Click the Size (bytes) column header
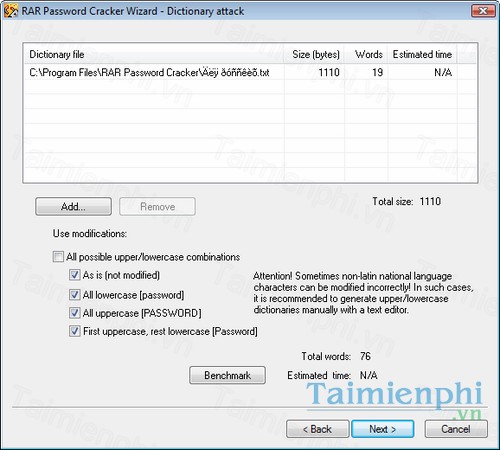 314,54
